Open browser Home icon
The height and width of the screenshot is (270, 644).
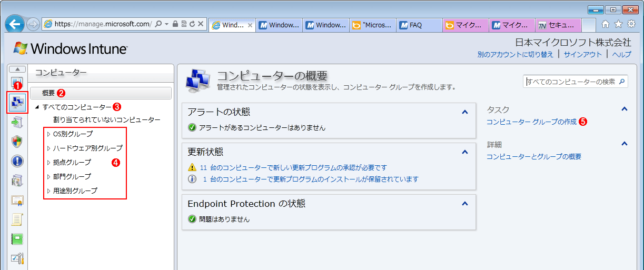pyautogui.click(x=606, y=24)
